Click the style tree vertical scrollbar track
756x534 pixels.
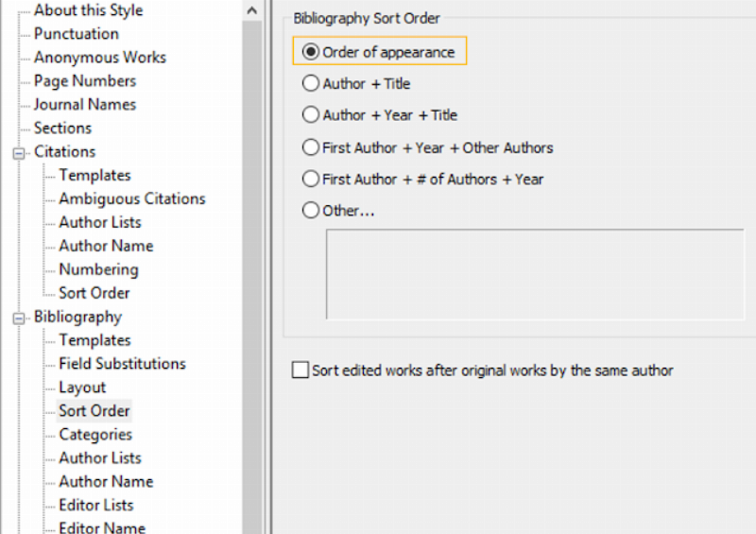click(251, 277)
